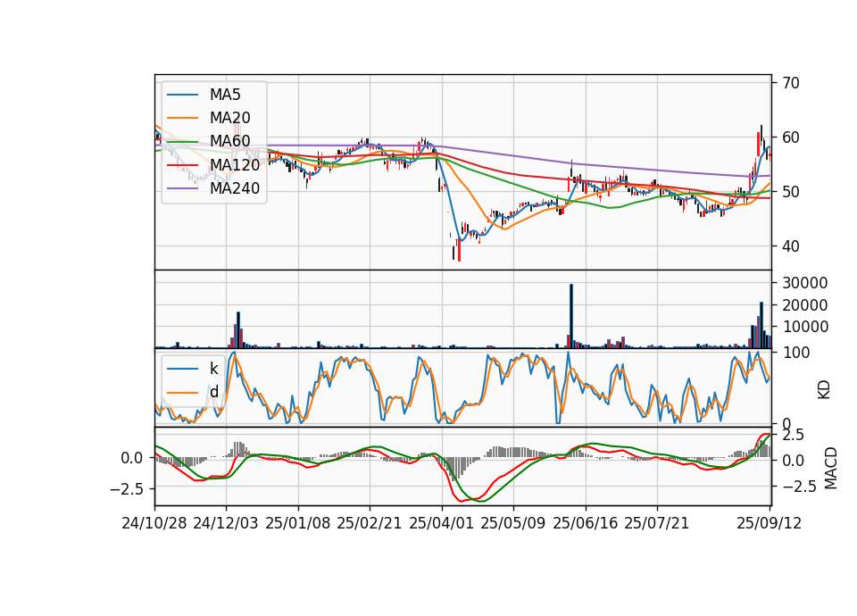Click the d legend label in KD panel

pos(214,391)
